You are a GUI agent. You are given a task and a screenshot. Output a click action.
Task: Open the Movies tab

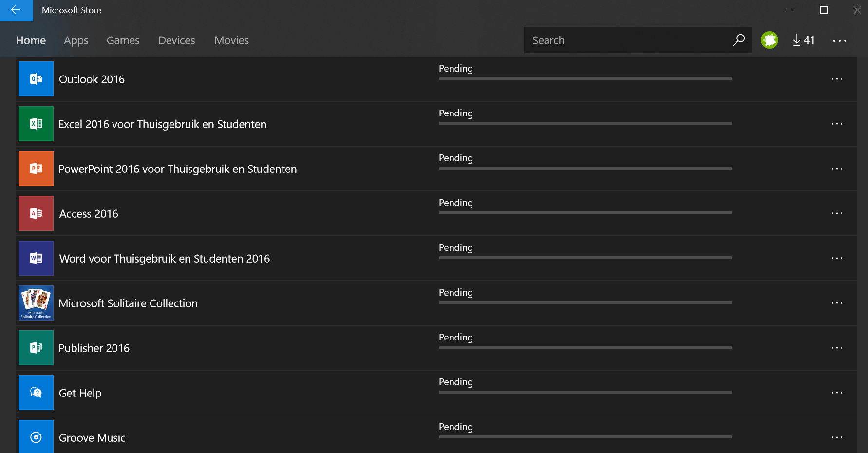[x=232, y=40]
